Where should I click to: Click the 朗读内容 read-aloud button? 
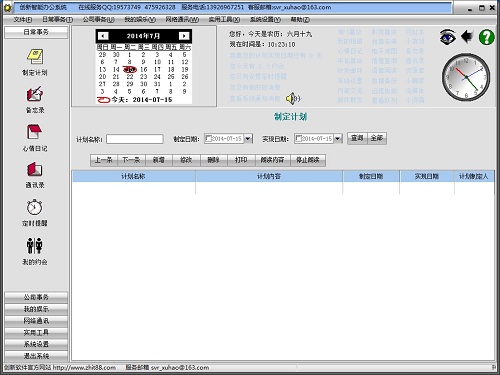(272, 160)
